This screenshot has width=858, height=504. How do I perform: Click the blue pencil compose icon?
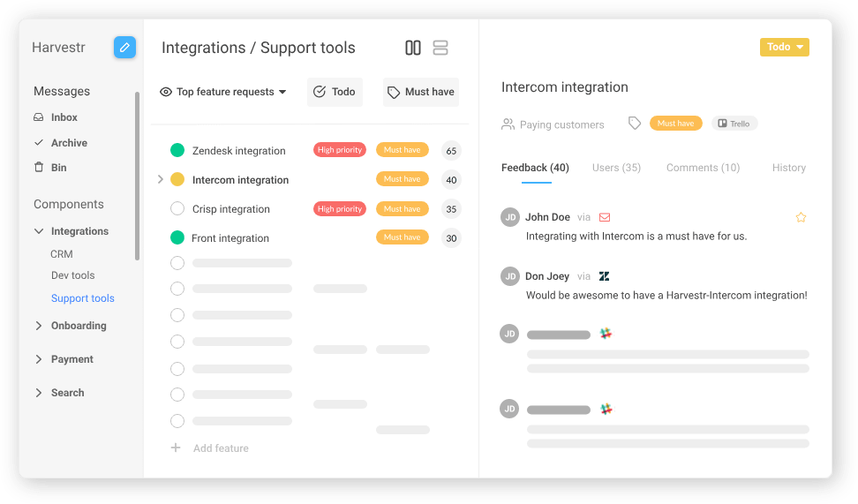[124, 47]
